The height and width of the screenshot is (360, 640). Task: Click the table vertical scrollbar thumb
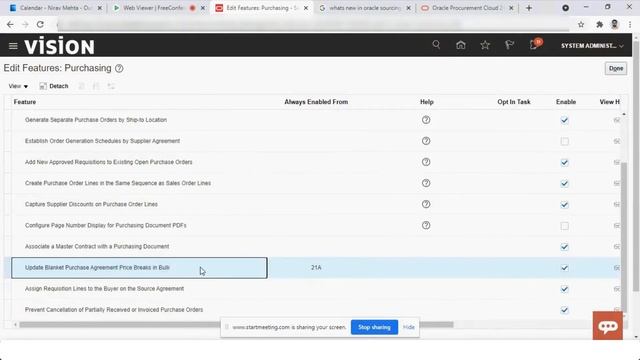point(624,237)
